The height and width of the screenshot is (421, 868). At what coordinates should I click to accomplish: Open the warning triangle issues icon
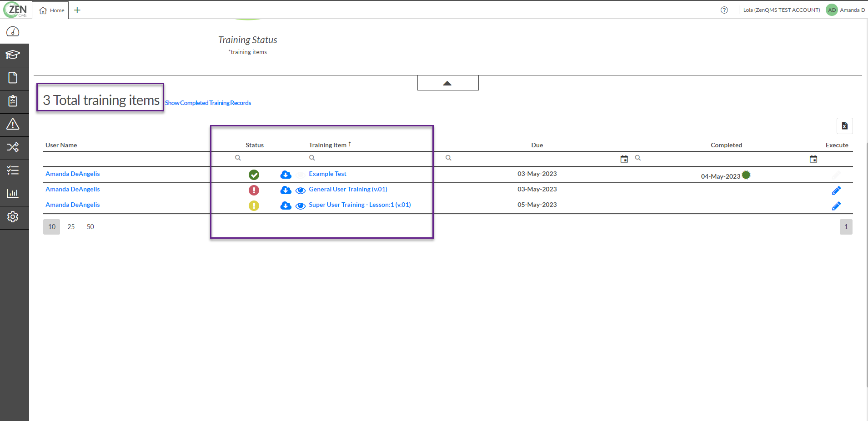13,124
